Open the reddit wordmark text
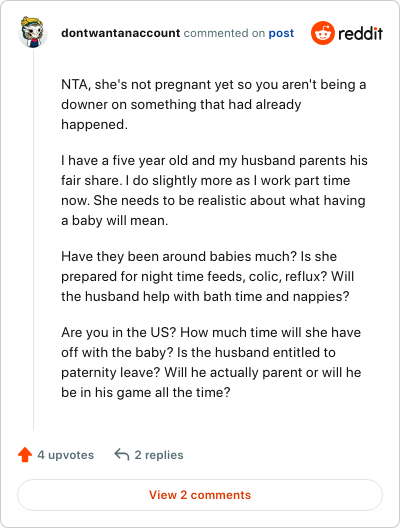This screenshot has height=528, width=400. coord(360,33)
